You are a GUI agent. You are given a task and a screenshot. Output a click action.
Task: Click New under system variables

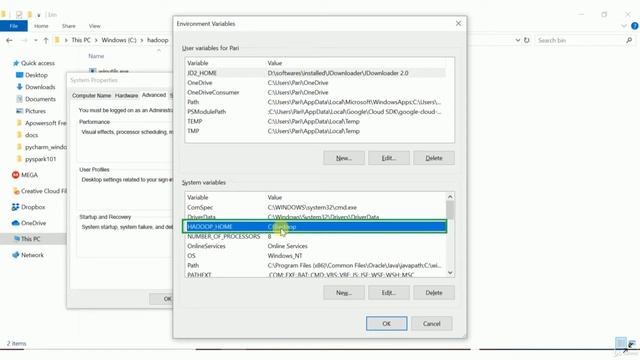pyautogui.click(x=344, y=293)
